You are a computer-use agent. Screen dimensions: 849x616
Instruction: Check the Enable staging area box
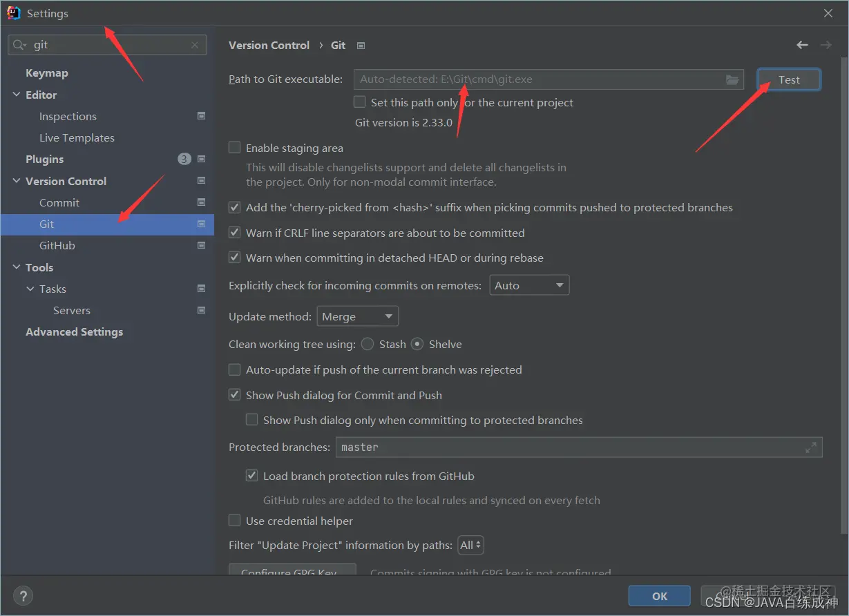pos(235,148)
